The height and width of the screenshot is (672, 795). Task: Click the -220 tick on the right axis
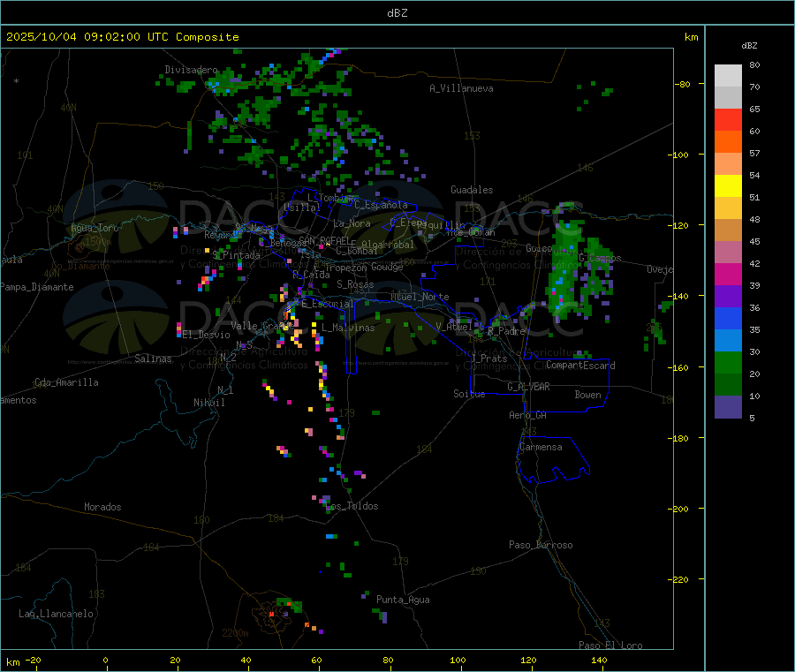(680, 580)
